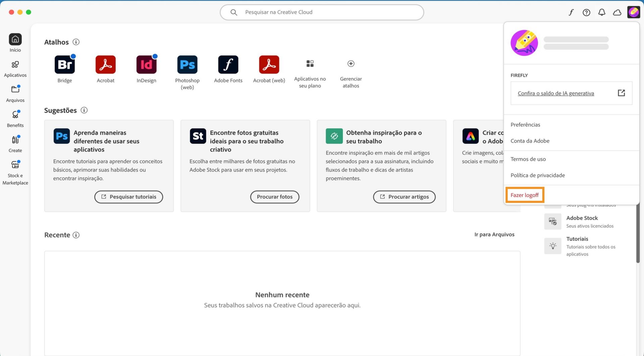Open Adobe Fonts shortcut
Image resolution: width=644 pixels, height=356 pixels.
[x=228, y=64]
